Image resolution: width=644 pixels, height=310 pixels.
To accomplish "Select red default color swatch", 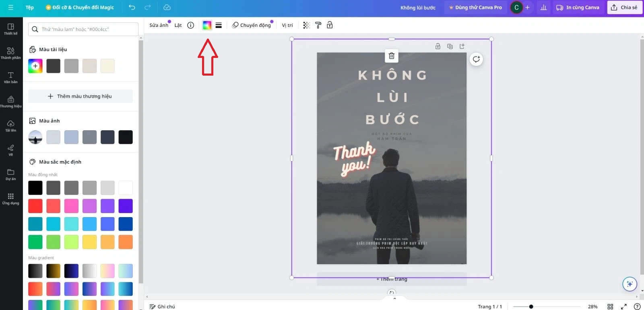I will pos(35,206).
